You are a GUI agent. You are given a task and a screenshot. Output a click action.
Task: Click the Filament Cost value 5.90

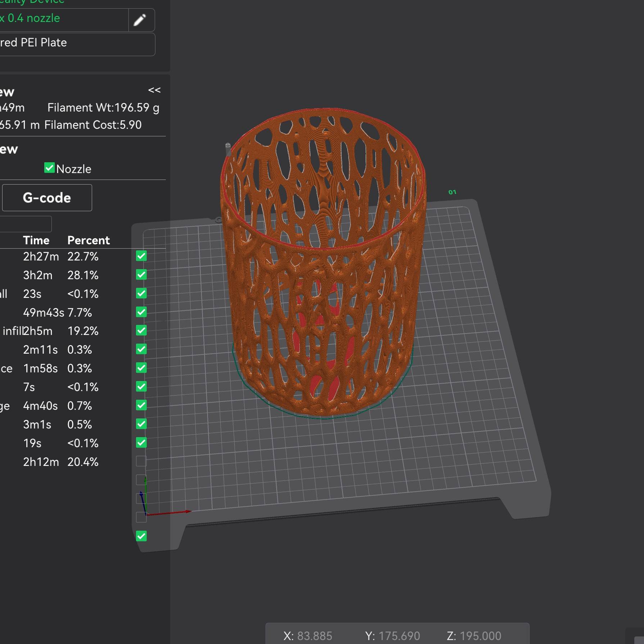click(x=130, y=125)
